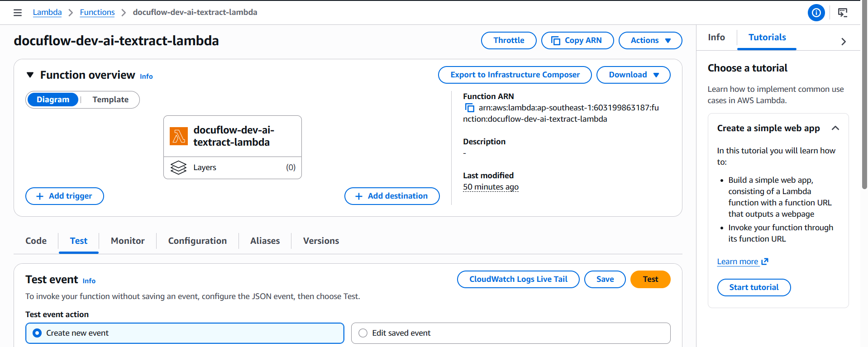This screenshot has height=347, width=868.
Task: Collapse the Function overview section
Action: pyautogui.click(x=30, y=75)
